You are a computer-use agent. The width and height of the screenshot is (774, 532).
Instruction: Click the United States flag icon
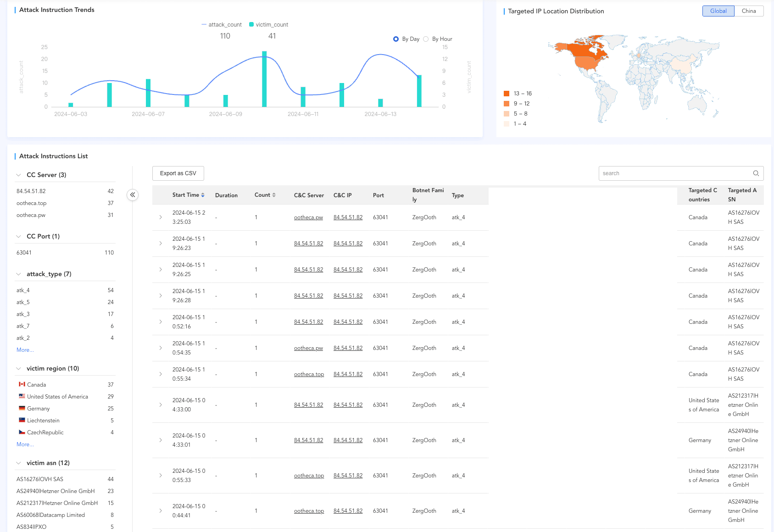coord(22,396)
